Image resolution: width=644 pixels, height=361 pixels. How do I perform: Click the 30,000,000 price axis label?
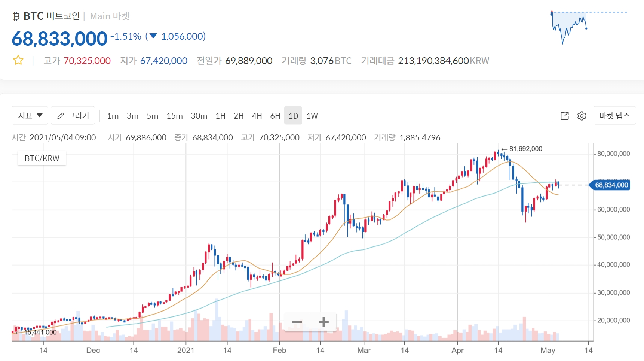pos(614,292)
